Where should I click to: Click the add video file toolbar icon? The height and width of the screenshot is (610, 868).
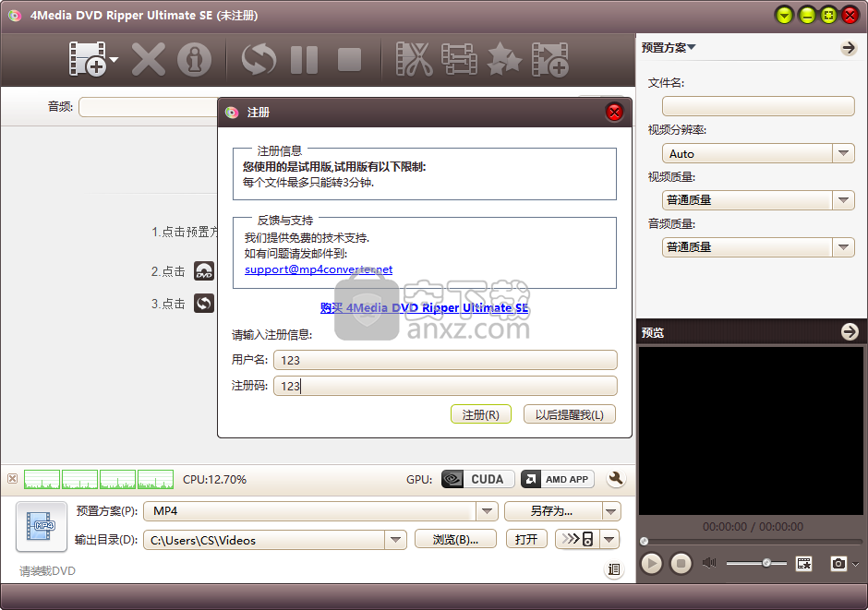click(88, 59)
